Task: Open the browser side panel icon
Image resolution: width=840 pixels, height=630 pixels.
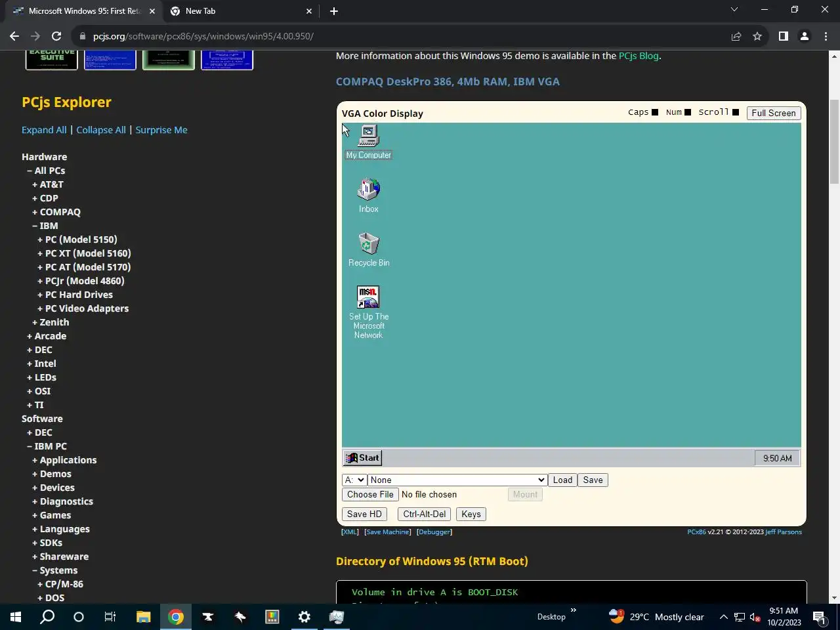Action: (783, 36)
